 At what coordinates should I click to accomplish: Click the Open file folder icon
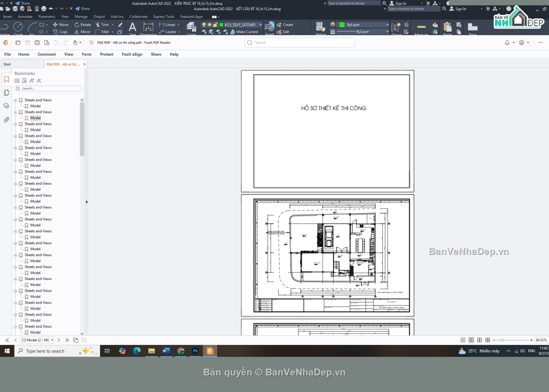coord(18,43)
